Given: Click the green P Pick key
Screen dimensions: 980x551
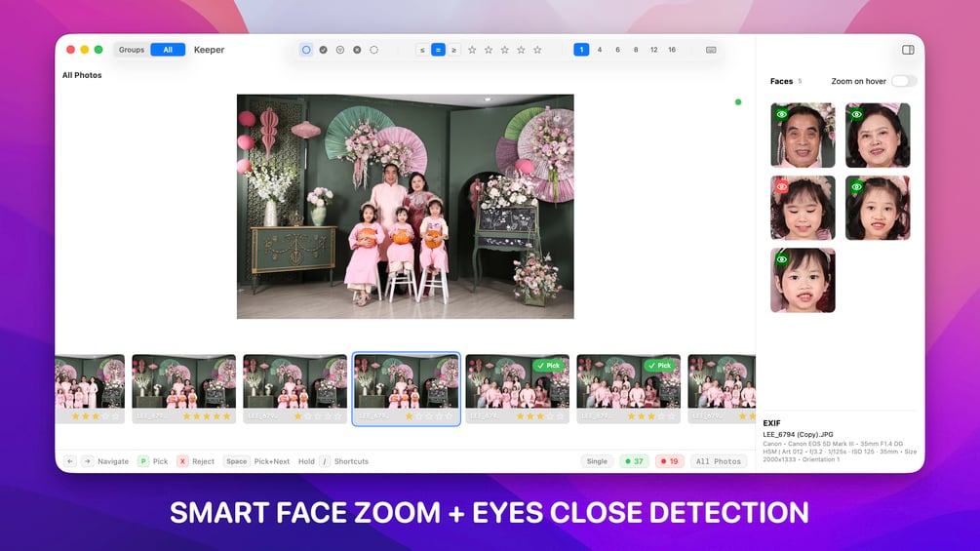Looking at the screenshot, I should coord(143,461).
